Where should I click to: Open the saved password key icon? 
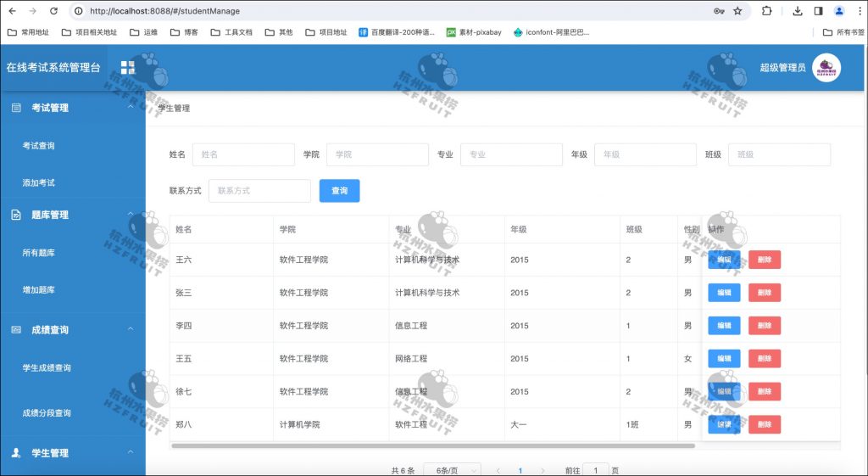coord(719,11)
